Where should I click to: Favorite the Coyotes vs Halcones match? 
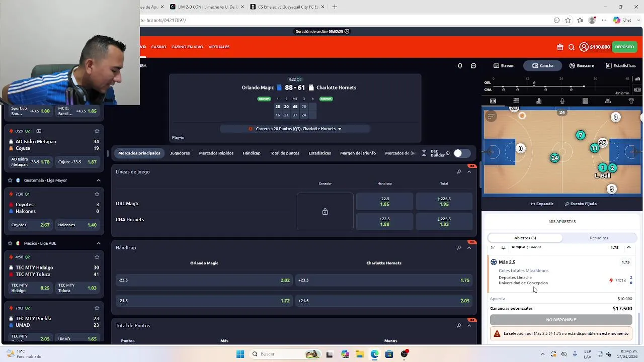[x=97, y=194]
